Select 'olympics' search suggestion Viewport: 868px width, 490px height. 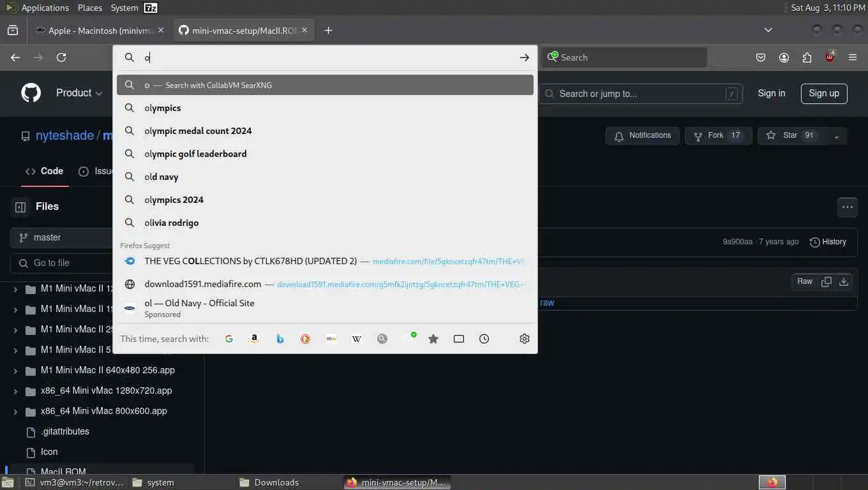325,108
